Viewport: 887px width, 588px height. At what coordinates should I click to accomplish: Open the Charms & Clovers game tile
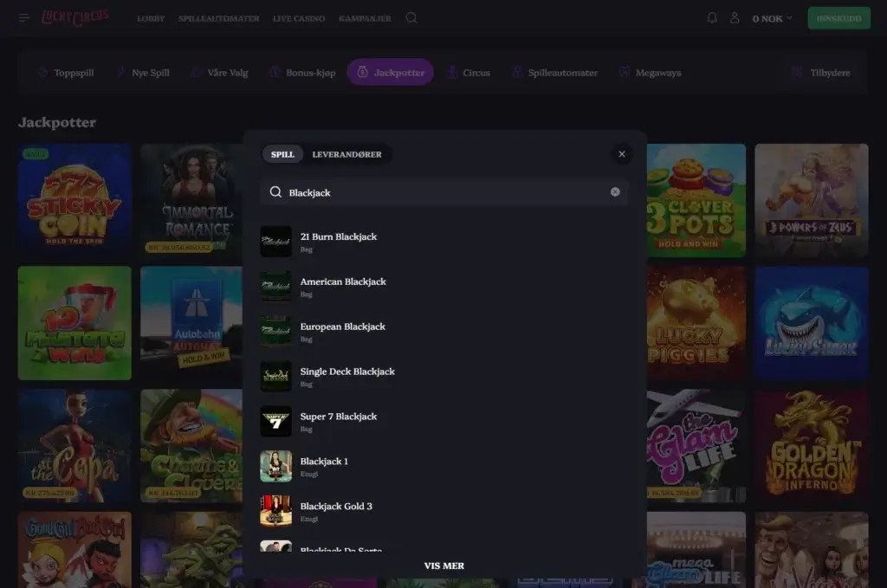tap(191, 445)
